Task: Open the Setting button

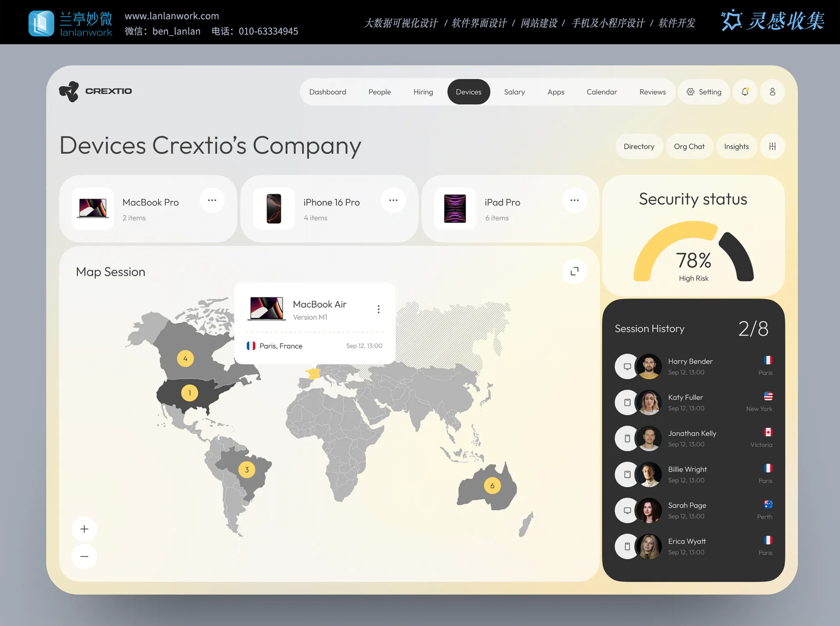Action: pos(703,92)
